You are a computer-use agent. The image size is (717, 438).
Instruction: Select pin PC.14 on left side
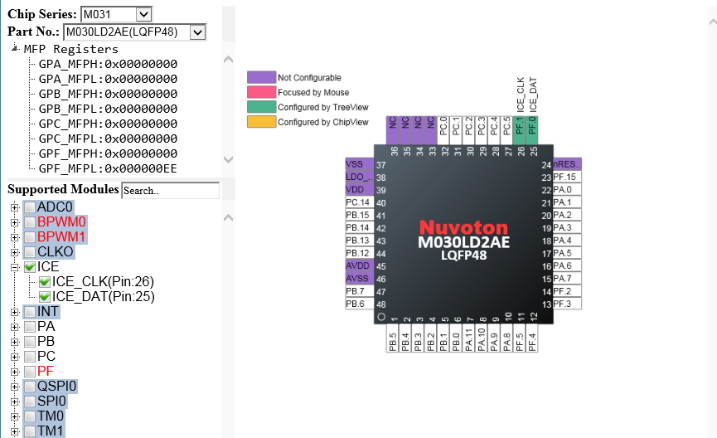click(x=359, y=202)
